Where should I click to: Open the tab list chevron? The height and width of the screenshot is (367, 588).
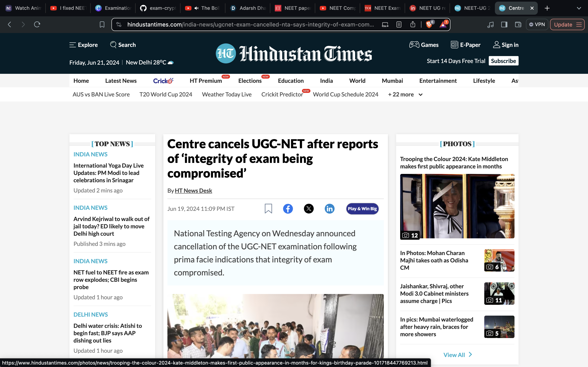click(579, 8)
